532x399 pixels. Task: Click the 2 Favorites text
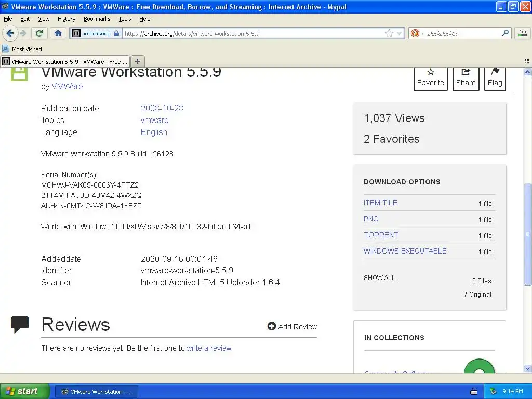tap(392, 139)
